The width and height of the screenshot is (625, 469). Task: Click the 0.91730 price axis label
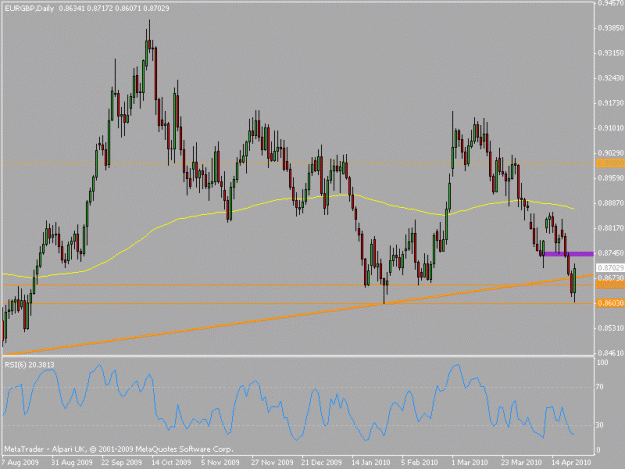pos(610,103)
